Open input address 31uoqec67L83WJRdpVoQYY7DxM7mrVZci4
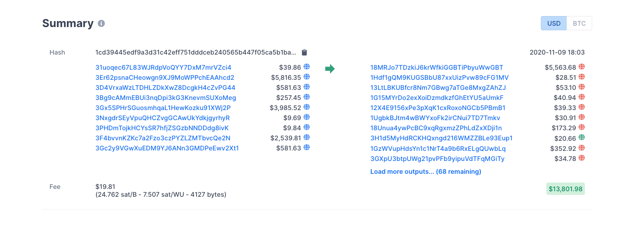This screenshot has width=644, height=227. tap(163, 67)
